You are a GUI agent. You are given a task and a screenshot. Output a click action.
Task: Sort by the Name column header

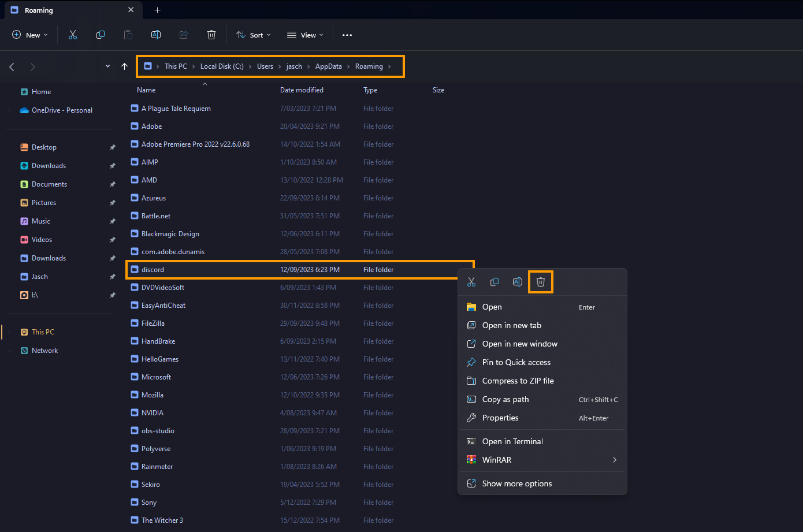pyautogui.click(x=146, y=90)
